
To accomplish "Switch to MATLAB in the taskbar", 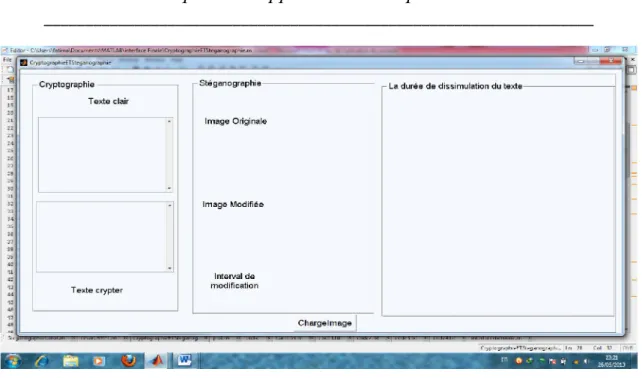I will (157, 361).
